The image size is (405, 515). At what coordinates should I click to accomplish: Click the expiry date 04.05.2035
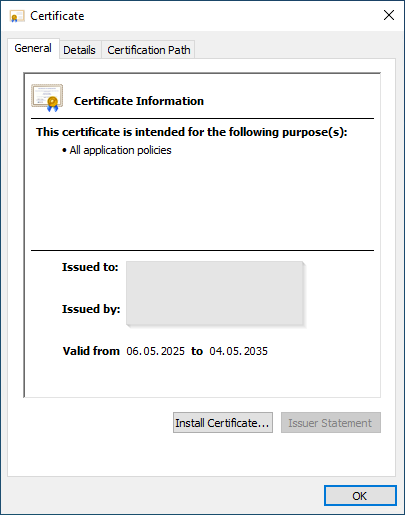(238, 351)
